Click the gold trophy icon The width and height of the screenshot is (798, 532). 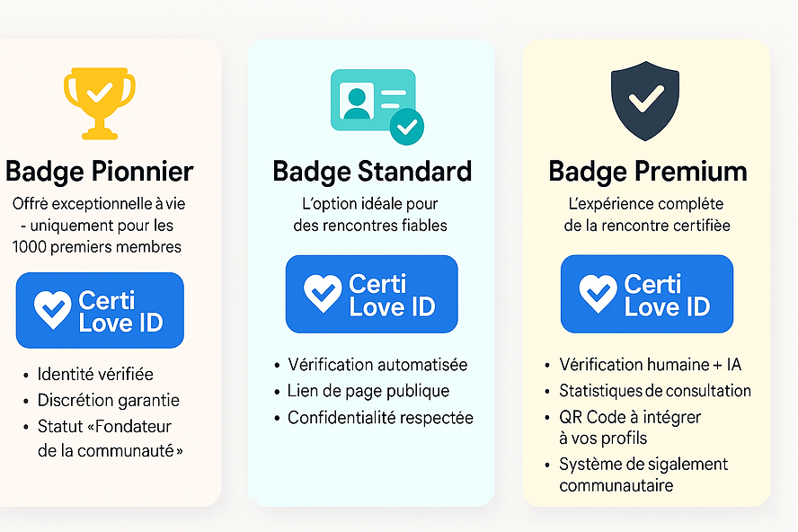click(99, 102)
